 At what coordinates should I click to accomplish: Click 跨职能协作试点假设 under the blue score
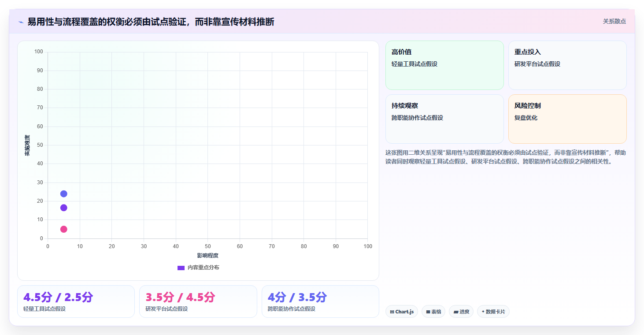(x=292, y=309)
